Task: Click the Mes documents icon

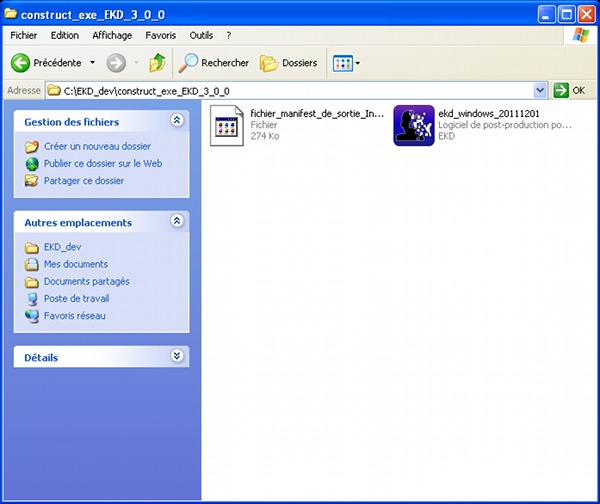Action: coord(32,264)
